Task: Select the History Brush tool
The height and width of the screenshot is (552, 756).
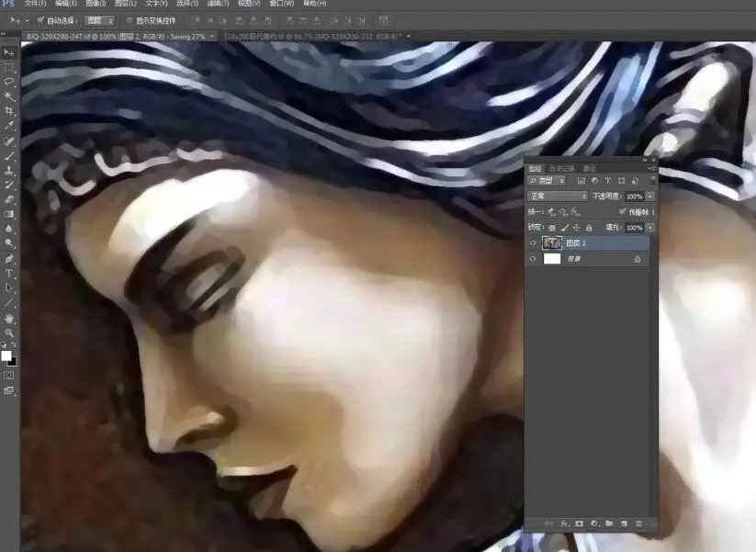Action: [x=9, y=185]
